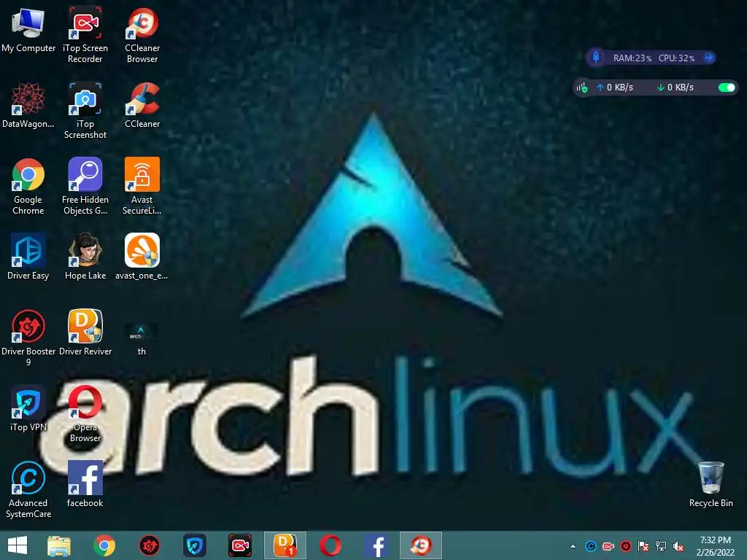Click the upload speed 0 KB/s
This screenshot has width=747, height=560.
pyautogui.click(x=615, y=87)
